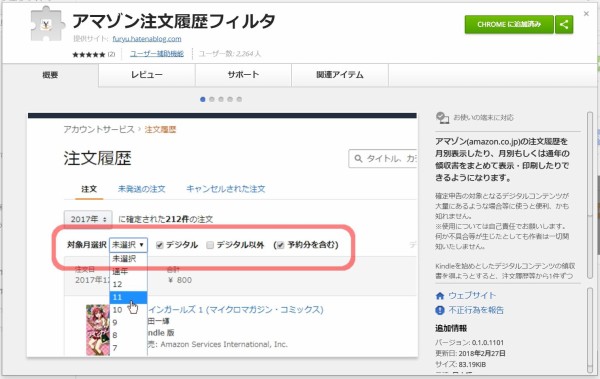Select the 注文 tab
Screen dimensions: 600x379
point(89,189)
